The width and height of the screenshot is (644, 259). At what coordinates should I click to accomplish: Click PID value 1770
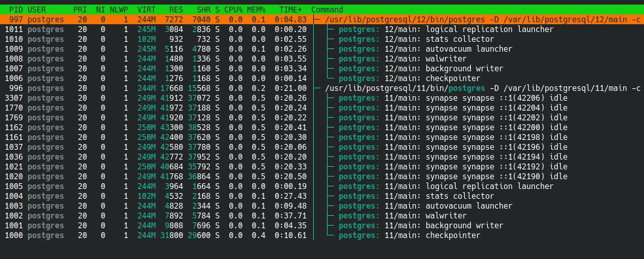pos(14,108)
